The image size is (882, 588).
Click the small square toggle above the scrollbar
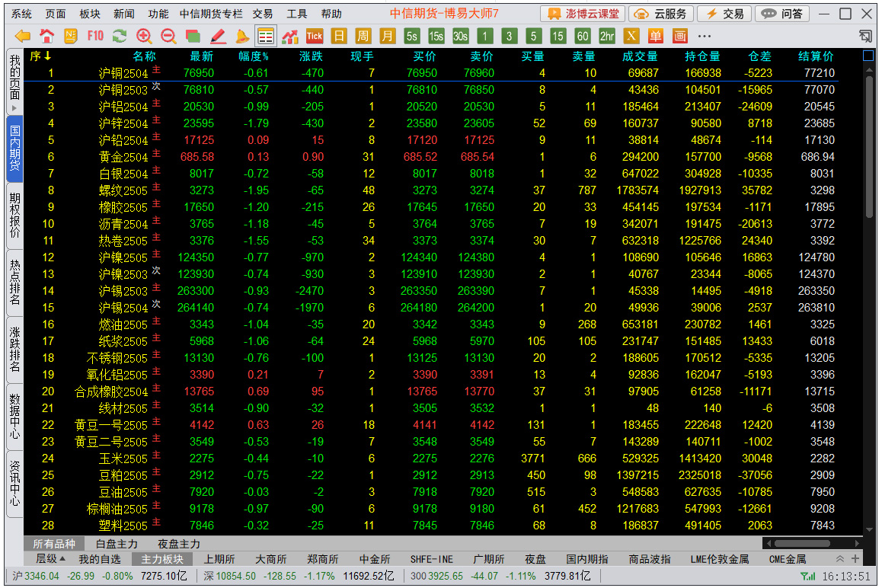[x=868, y=56]
